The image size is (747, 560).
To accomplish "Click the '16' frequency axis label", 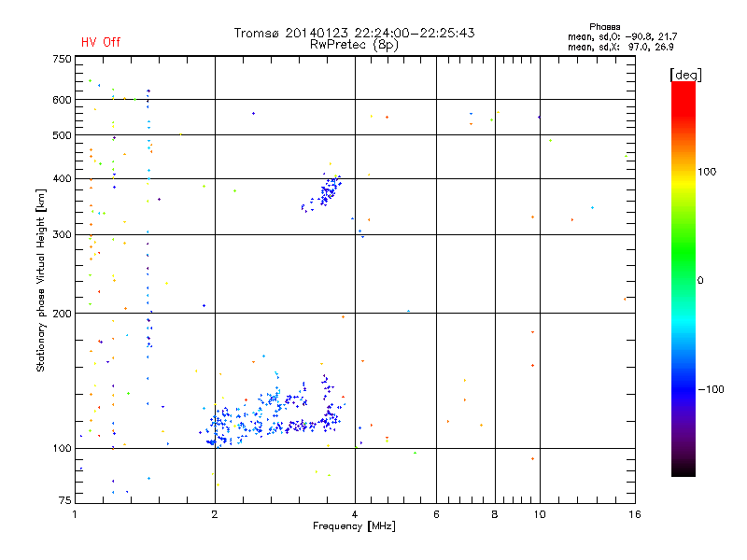I will [635, 514].
